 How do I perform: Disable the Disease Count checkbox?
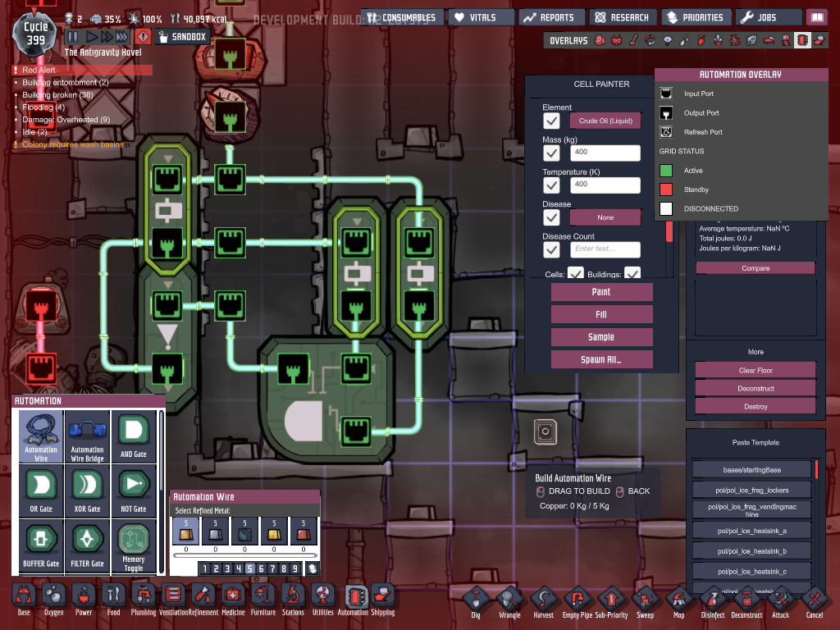point(552,249)
